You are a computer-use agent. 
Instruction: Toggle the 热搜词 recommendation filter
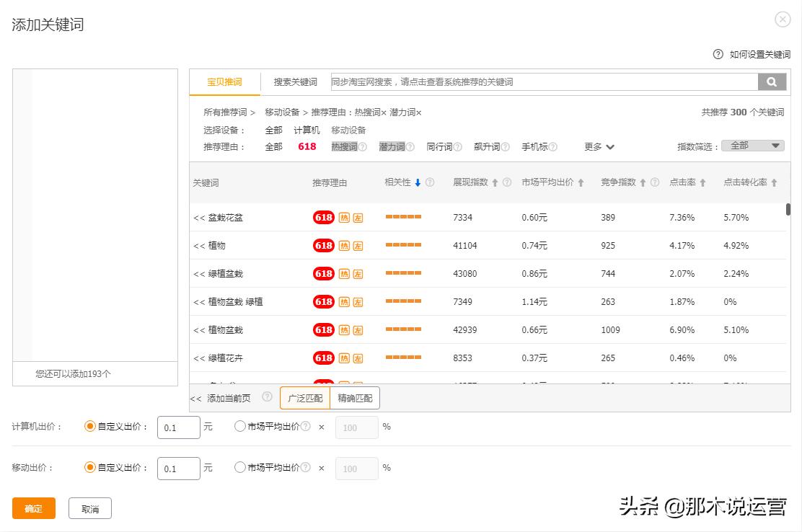(344, 146)
